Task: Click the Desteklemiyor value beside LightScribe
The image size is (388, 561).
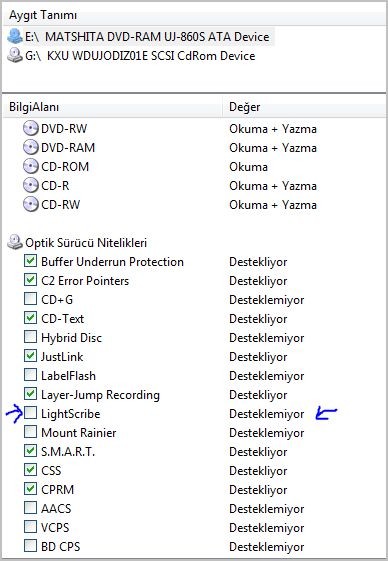Action: coord(267,414)
